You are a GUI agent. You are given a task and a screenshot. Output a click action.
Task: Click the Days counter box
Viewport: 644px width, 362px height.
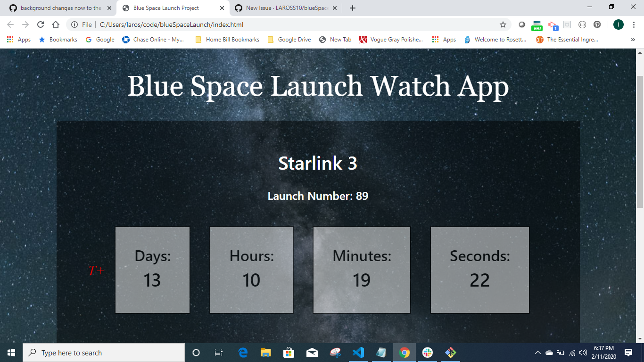[153, 270]
